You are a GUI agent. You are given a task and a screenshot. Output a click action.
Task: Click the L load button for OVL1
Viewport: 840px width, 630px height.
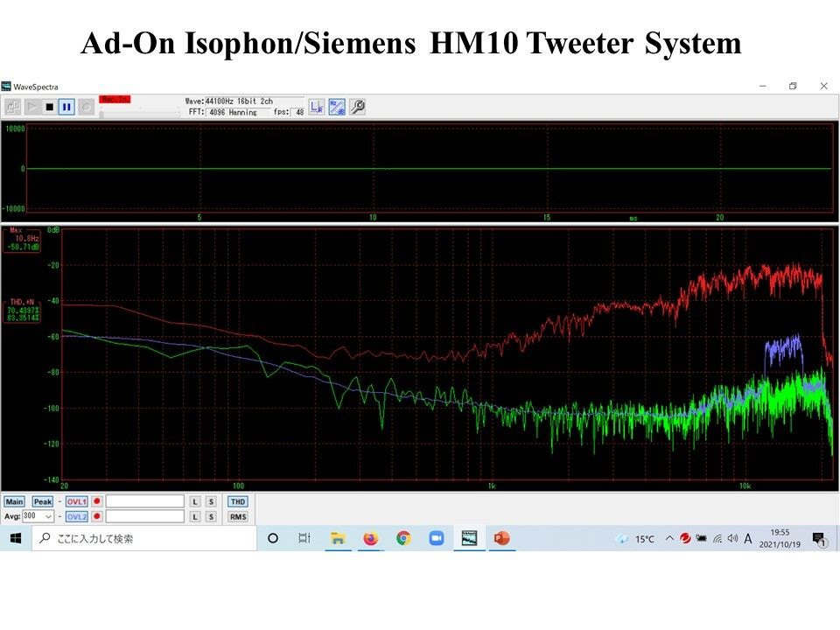195,502
